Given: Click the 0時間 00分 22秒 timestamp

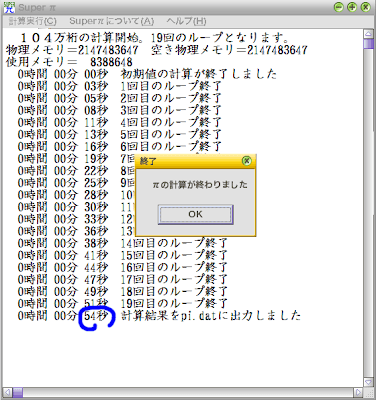Looking at the screenshot, I should point(63,171).
